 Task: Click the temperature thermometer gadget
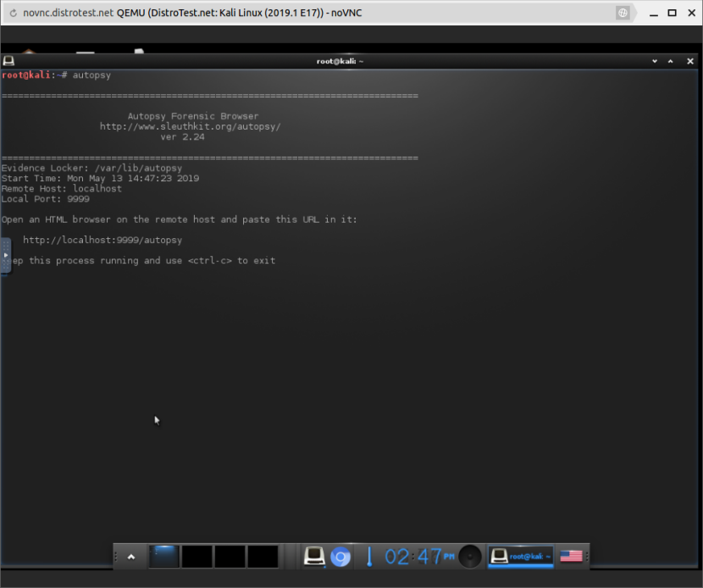point(369,557)
